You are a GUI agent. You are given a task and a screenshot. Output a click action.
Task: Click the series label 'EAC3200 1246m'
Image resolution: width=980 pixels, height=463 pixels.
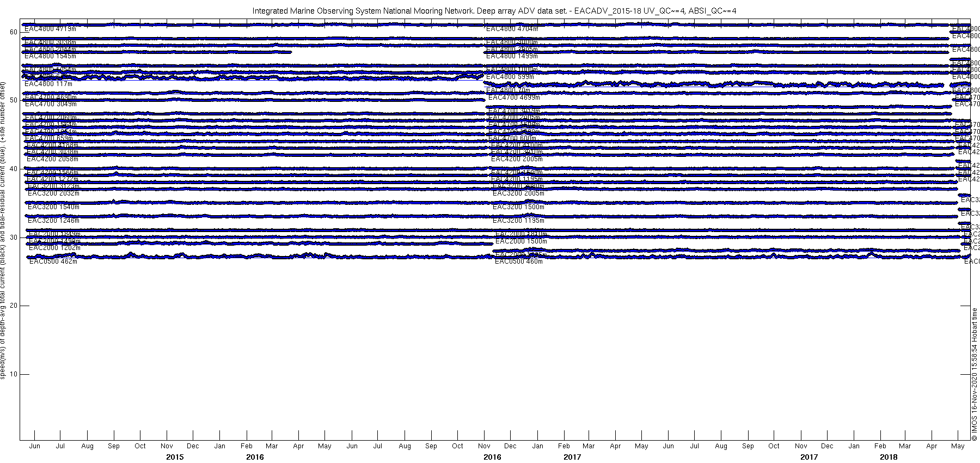[53, 221]
